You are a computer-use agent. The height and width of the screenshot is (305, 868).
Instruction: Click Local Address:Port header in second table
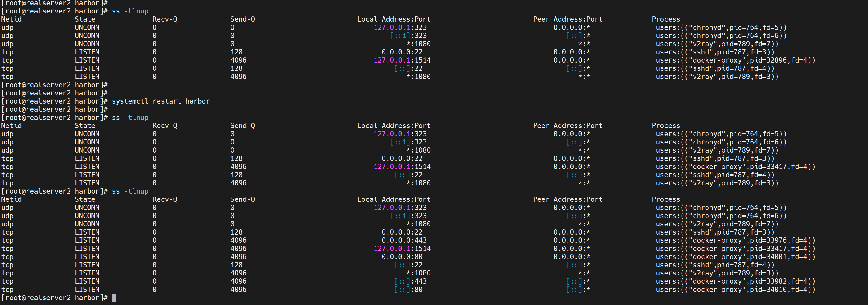[394, 126]
